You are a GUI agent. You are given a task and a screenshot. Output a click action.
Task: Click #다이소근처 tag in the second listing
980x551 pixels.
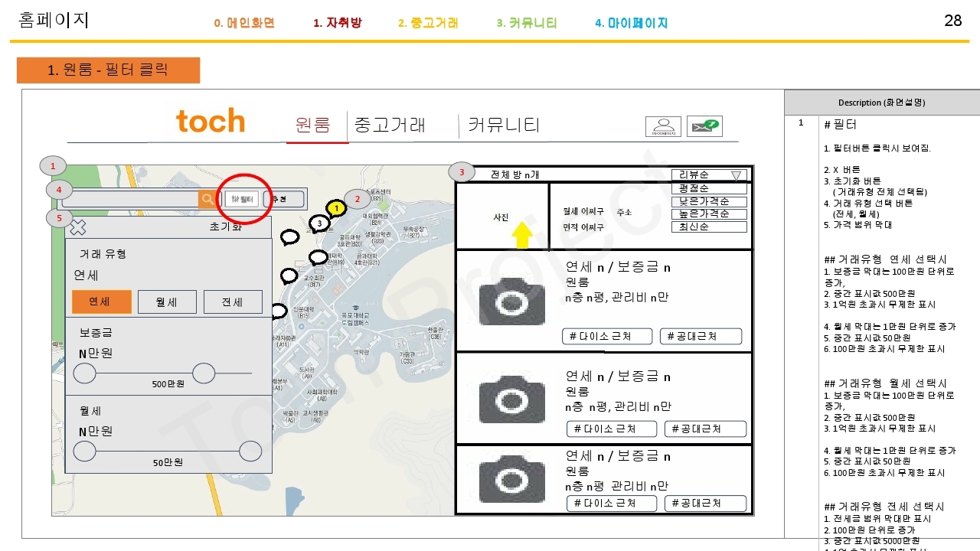(x=612, y=429)
